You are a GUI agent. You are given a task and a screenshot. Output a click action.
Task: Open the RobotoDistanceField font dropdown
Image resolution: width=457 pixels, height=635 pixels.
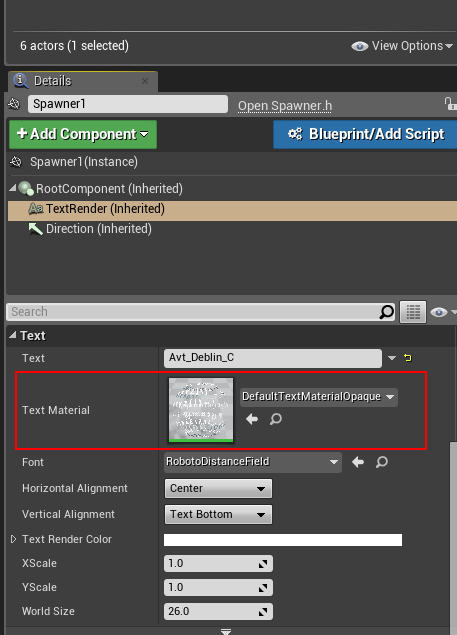(x=253, y=462)
